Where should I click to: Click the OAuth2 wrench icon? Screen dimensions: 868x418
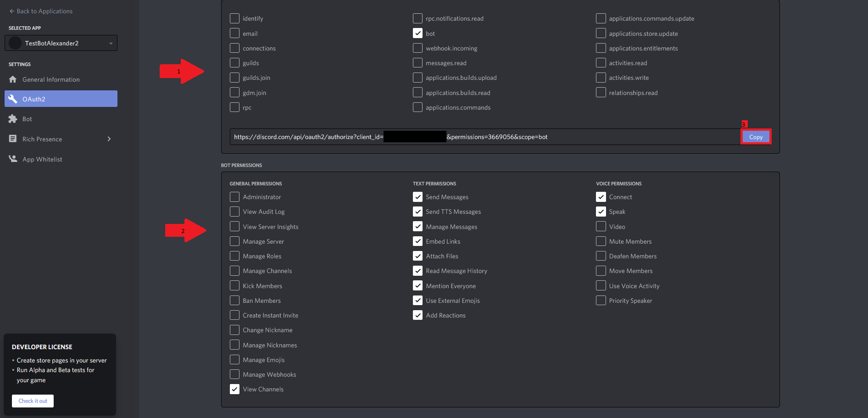[13, 99]
